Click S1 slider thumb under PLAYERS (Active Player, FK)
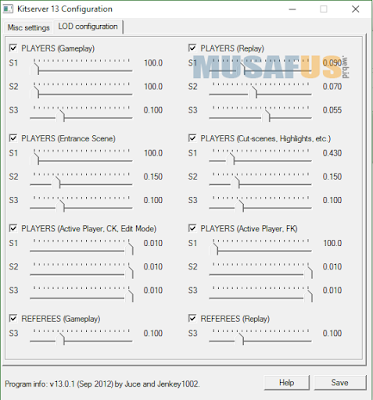 214,249
